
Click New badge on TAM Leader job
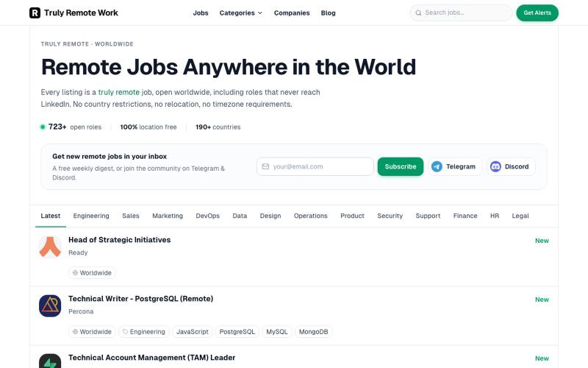pos(542,358)
